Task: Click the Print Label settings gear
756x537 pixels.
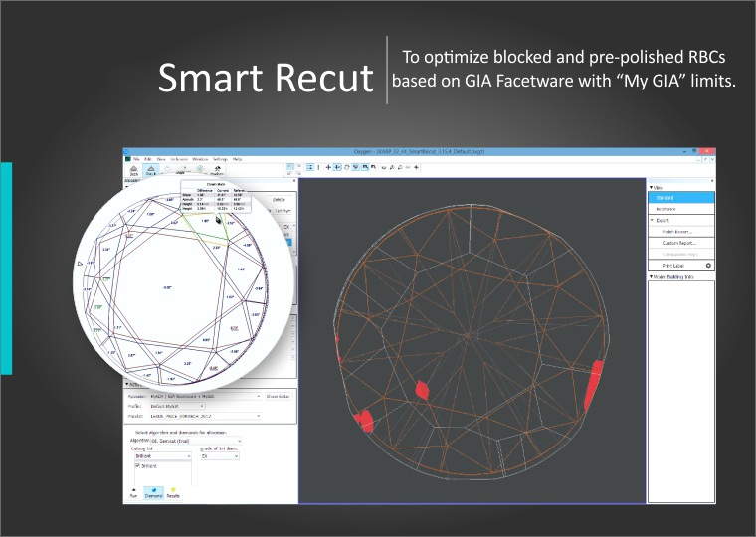Action: (708, 266)
